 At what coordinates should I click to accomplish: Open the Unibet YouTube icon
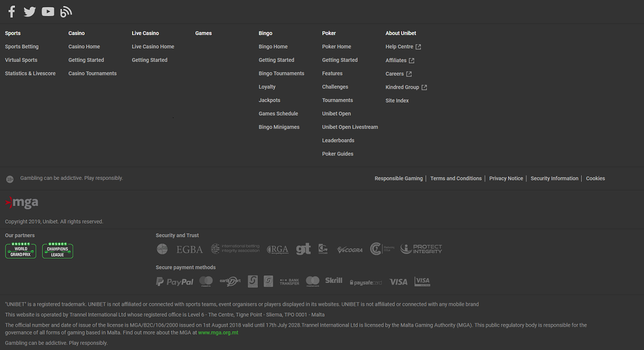[48, 11]
